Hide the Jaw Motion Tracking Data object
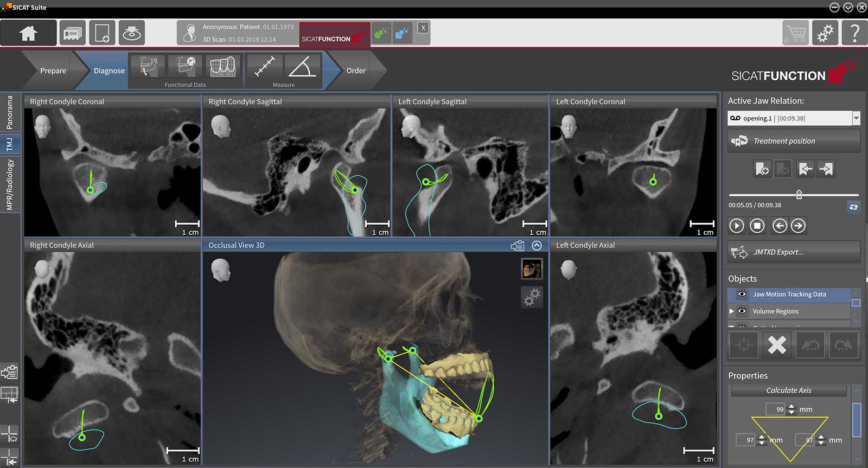Viewport: 868px width, 468px height. tap(742, 294)
